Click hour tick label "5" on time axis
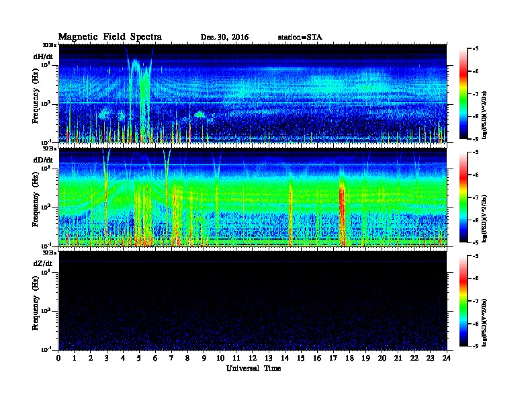 pyautogui.click(x=139, y=359)
